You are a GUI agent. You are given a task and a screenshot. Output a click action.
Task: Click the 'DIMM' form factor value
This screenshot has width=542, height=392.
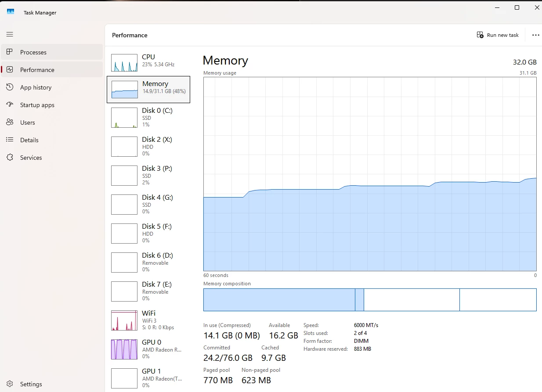[x=361, y=341]
